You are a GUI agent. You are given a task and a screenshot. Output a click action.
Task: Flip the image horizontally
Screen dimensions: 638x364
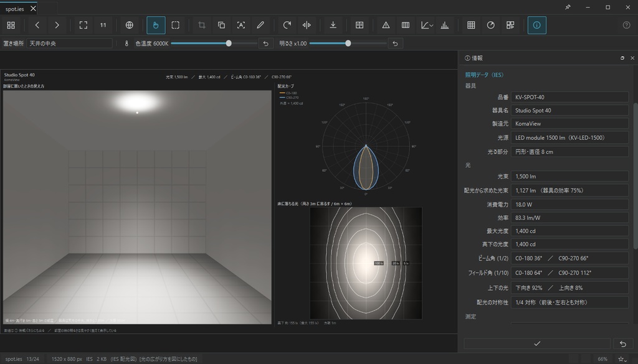[307, 25]
